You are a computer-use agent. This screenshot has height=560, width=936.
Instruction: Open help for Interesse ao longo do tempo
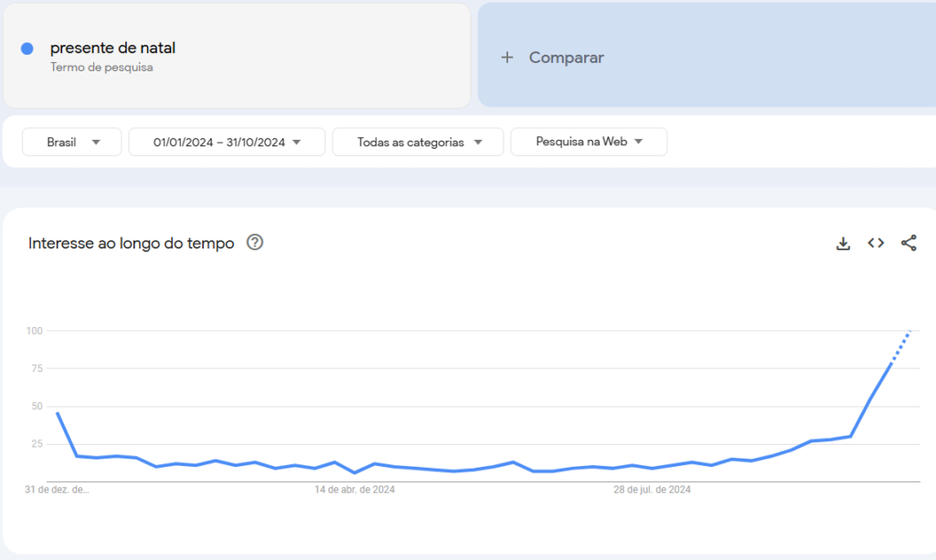pos(255,242)
